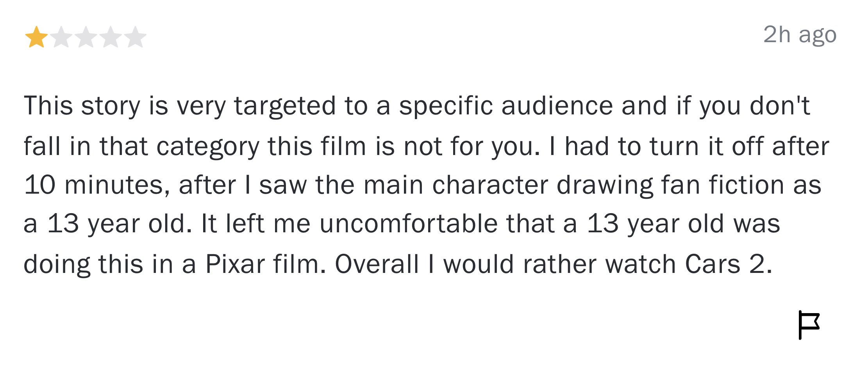Flag this review with the flag icon
868x367 pixels.
coord(809,325)
